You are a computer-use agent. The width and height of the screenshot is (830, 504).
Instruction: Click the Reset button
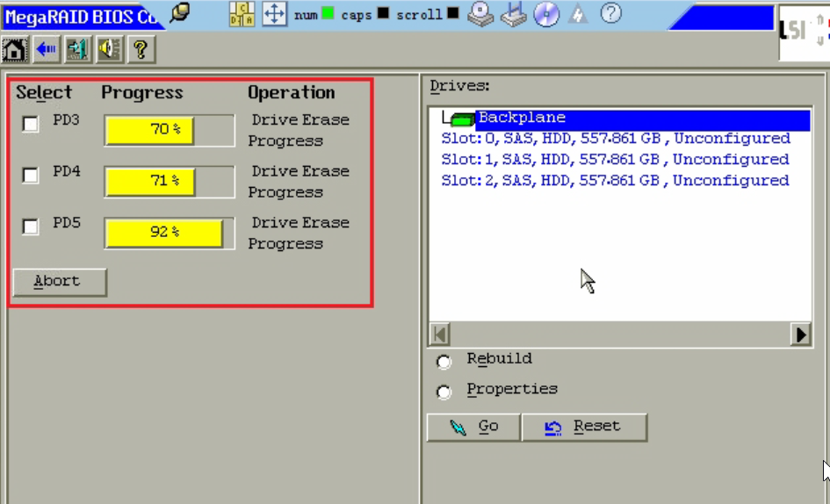[x=583, y=428]
